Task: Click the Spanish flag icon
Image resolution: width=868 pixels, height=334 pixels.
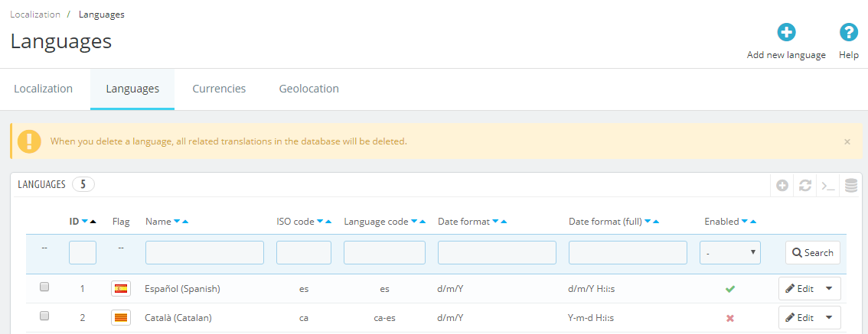Action: [x=120, y=289]
